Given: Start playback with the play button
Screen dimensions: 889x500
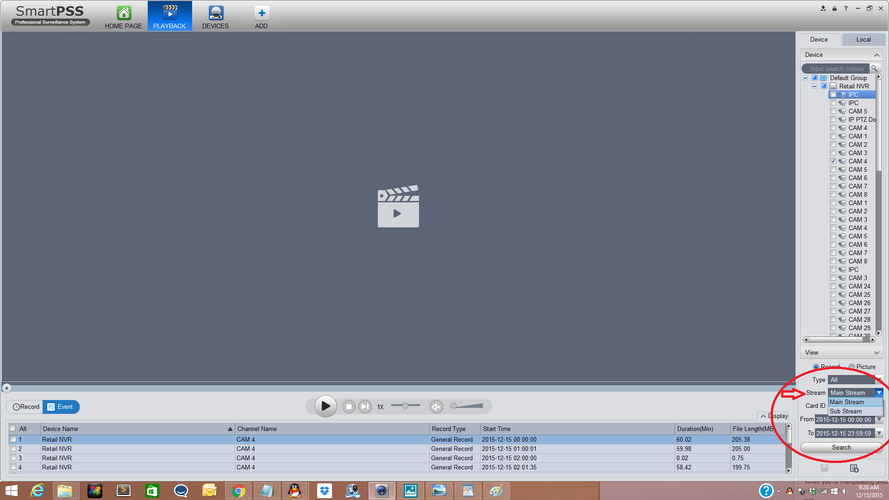Looking at the screenshot, I should point(325,406).
